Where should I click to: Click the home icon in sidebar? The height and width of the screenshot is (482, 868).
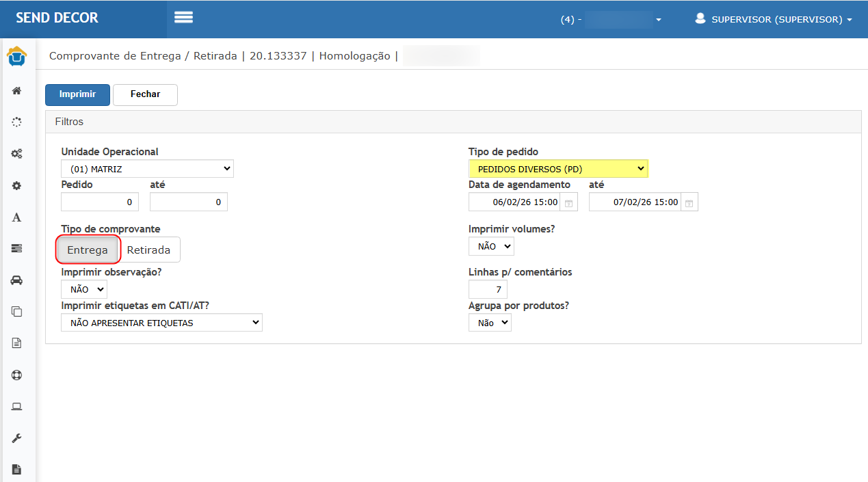coord(17,90)
